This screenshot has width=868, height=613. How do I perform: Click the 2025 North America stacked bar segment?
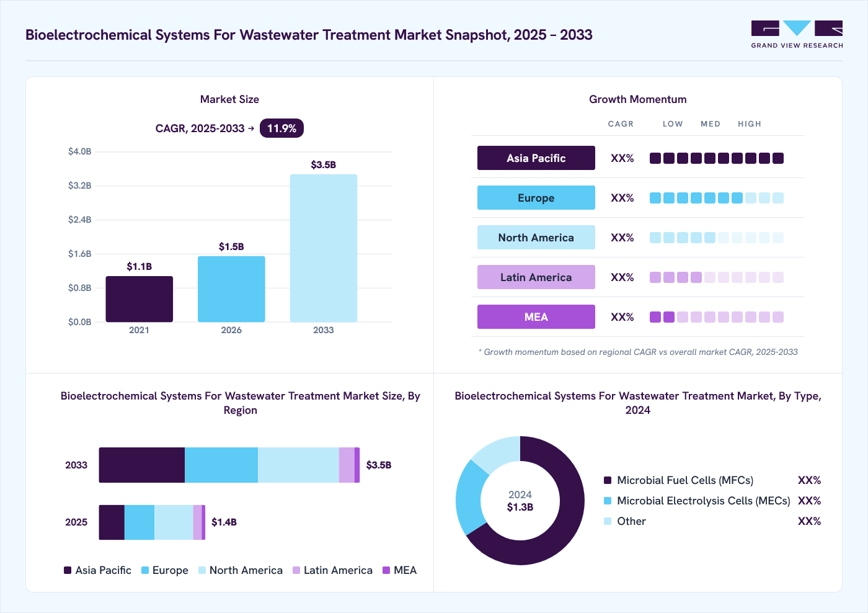coord(174,522)
